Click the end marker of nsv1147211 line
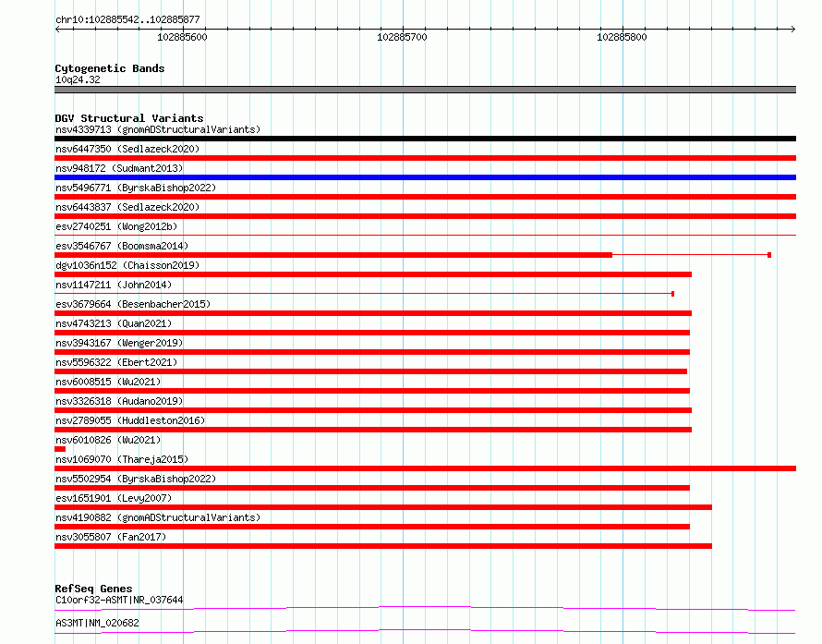 [672, 294]
